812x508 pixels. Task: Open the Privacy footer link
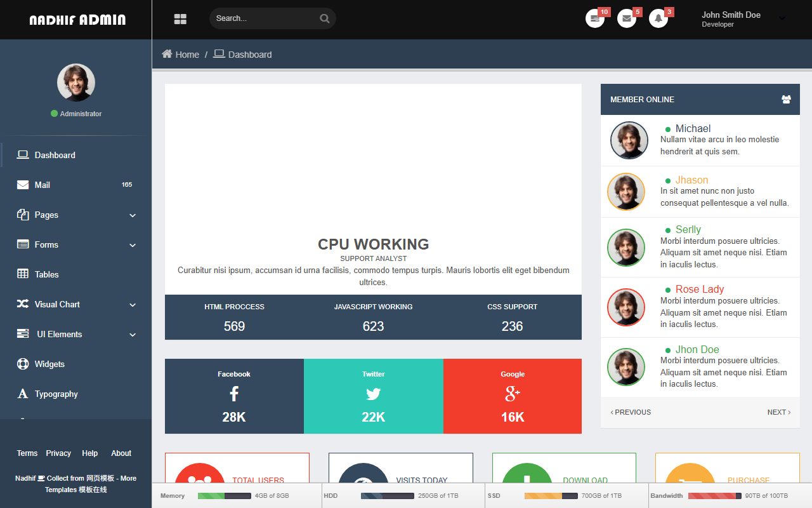(58, 453)
